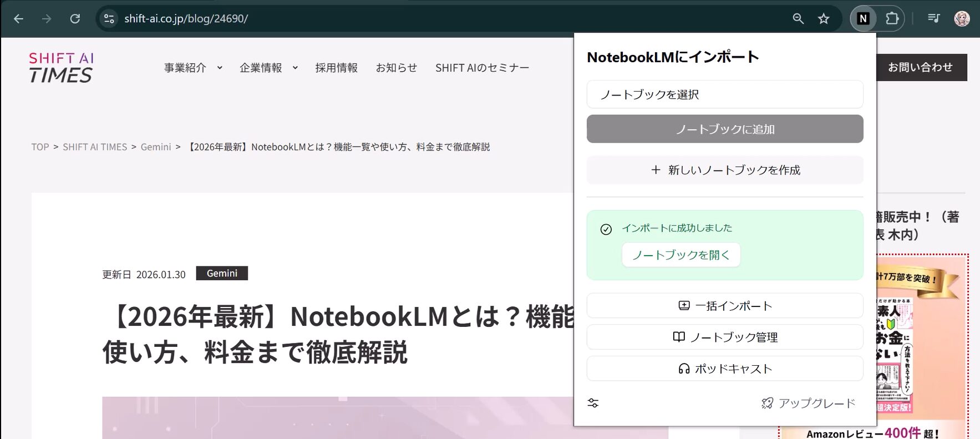Go to TOP breadcrumb link
Viewport: 980px width, 439px height.
[x=40, y=147]
